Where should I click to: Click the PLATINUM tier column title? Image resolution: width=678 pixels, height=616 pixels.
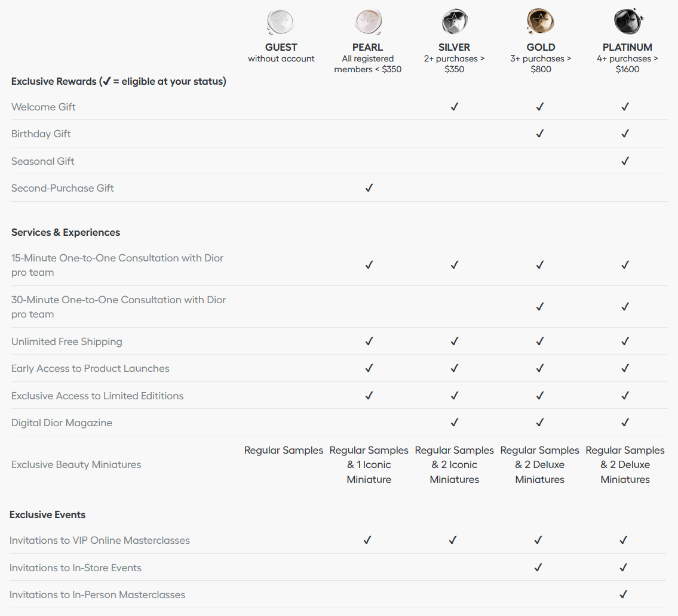[x=627, y=47]
